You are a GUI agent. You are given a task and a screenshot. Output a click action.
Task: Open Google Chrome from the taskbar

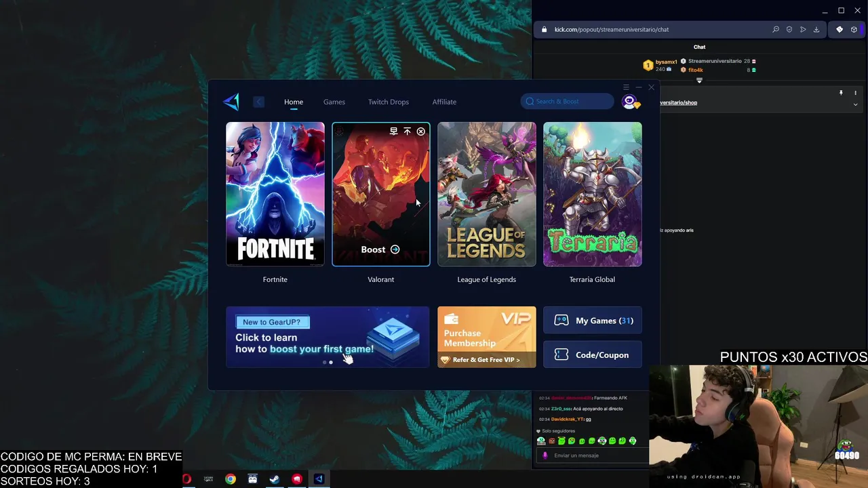pos(231,479)
